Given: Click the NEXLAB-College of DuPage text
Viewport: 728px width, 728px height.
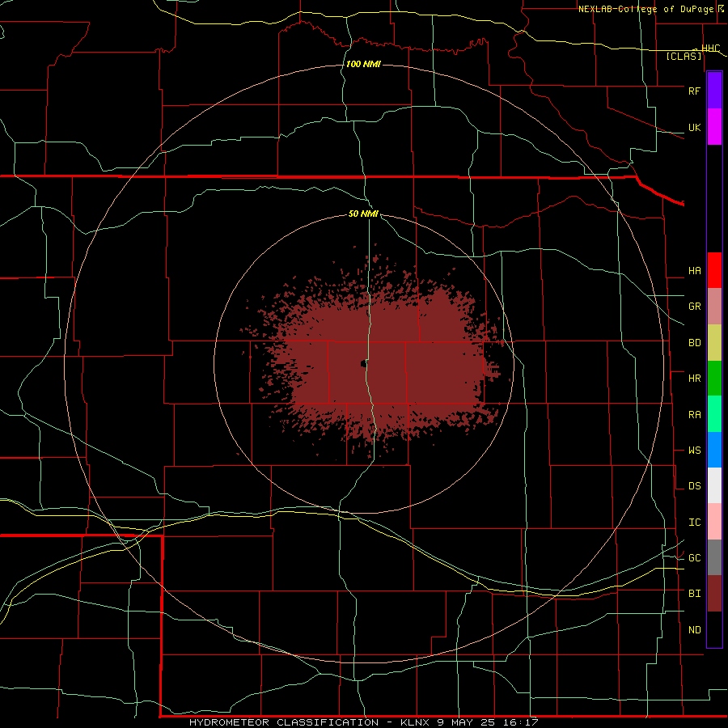Looking at the screenshot, I should [645, 9].
